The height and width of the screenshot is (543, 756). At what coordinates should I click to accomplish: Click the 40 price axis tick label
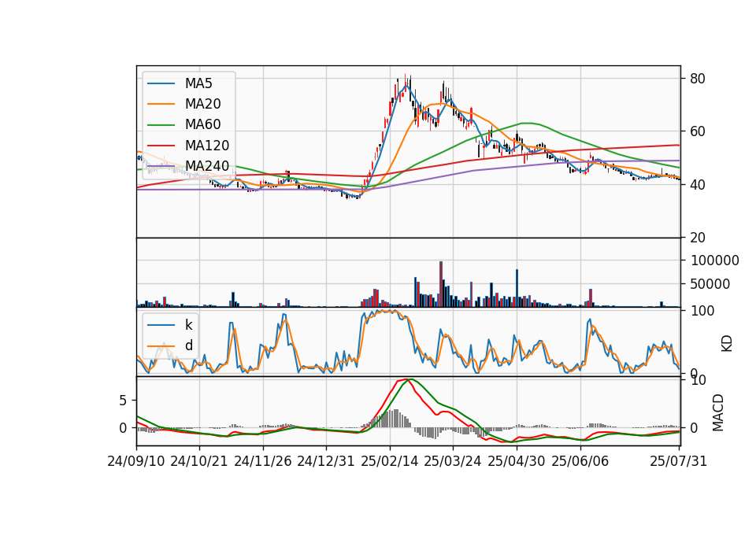[698, 185]
